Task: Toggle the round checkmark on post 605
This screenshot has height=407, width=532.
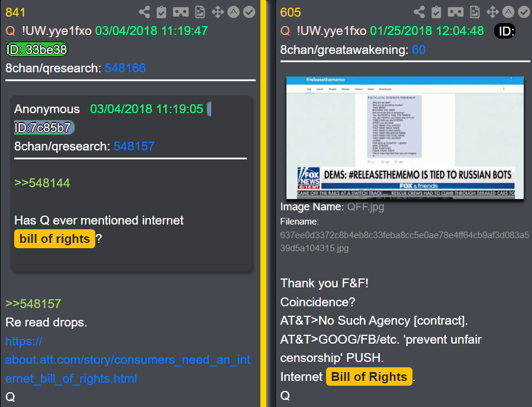Action: pos(524,12)
